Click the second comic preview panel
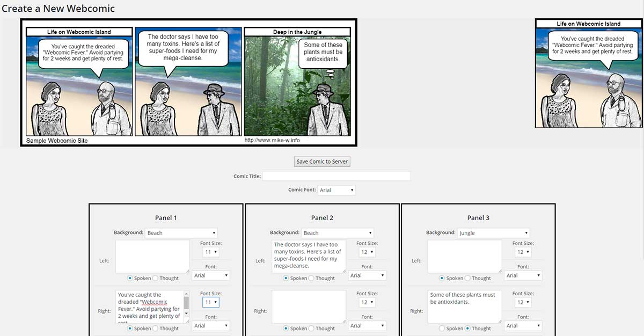 click(x=188, y=82)
